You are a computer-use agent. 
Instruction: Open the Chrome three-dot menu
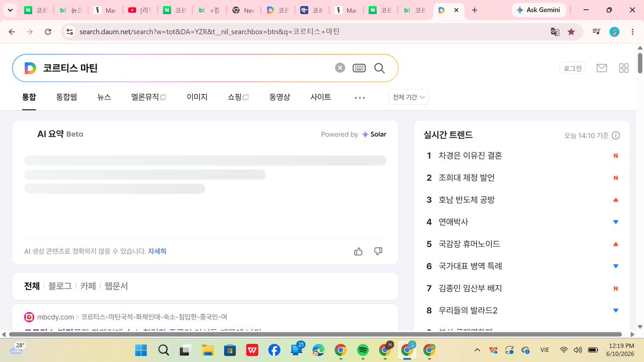click(632, 32)
